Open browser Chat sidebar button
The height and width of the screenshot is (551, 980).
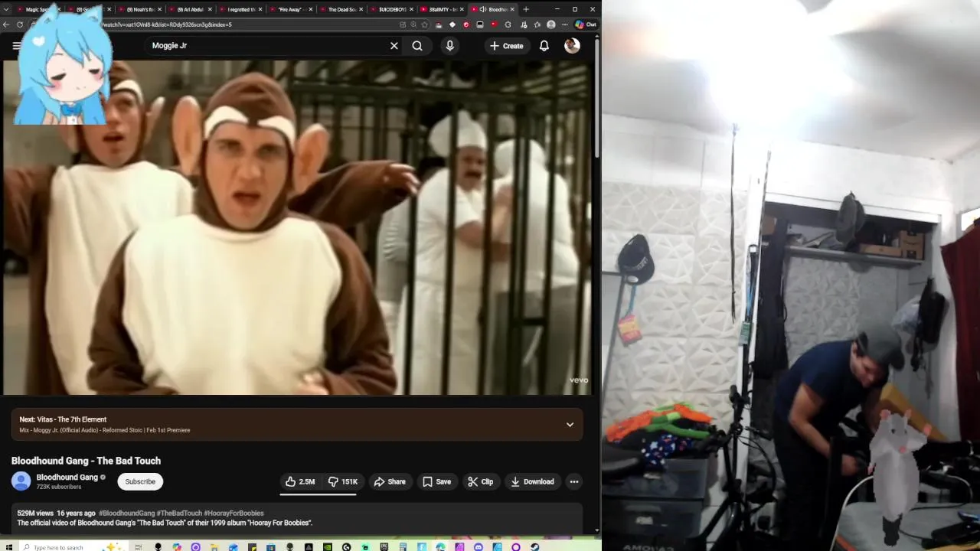pyautogui.click(x=586, y=24)
